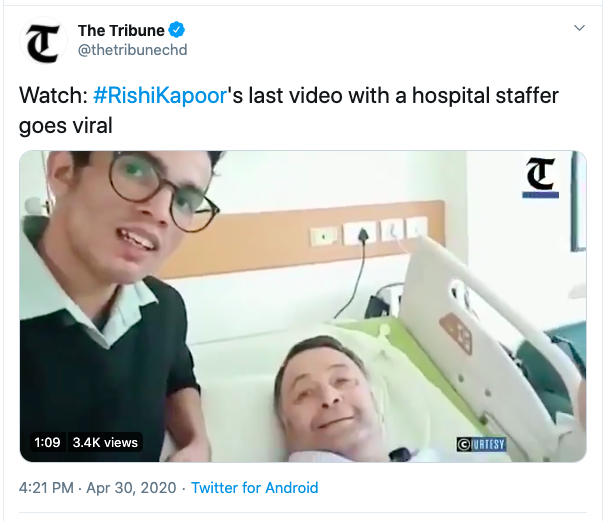Open the Twitter for Android source link
This screenshot has width=611, height=521.
pos(254,488)
